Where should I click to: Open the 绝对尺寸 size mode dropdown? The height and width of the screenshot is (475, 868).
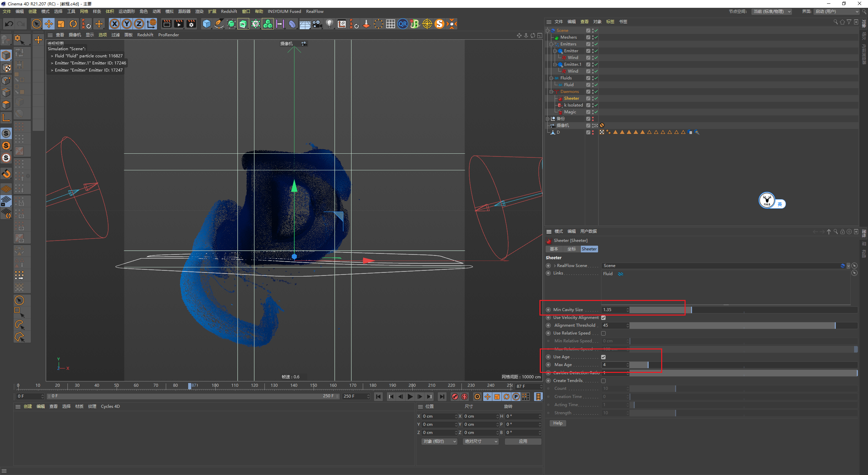click(x=480, y=441)
